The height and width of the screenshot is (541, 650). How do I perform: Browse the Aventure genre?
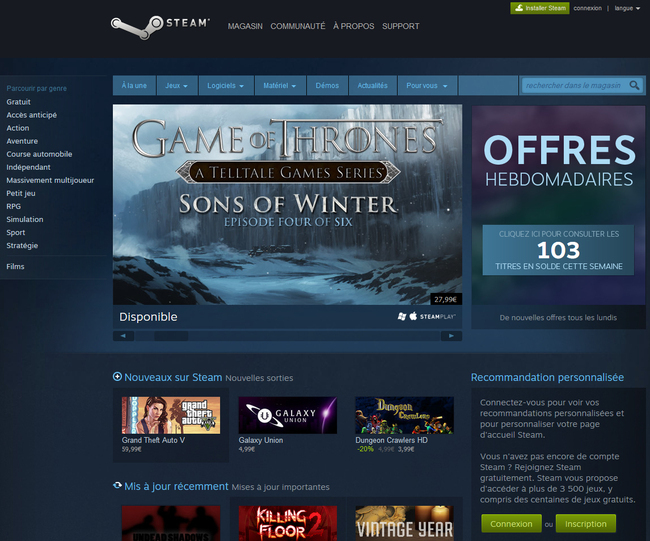(22, 141)
